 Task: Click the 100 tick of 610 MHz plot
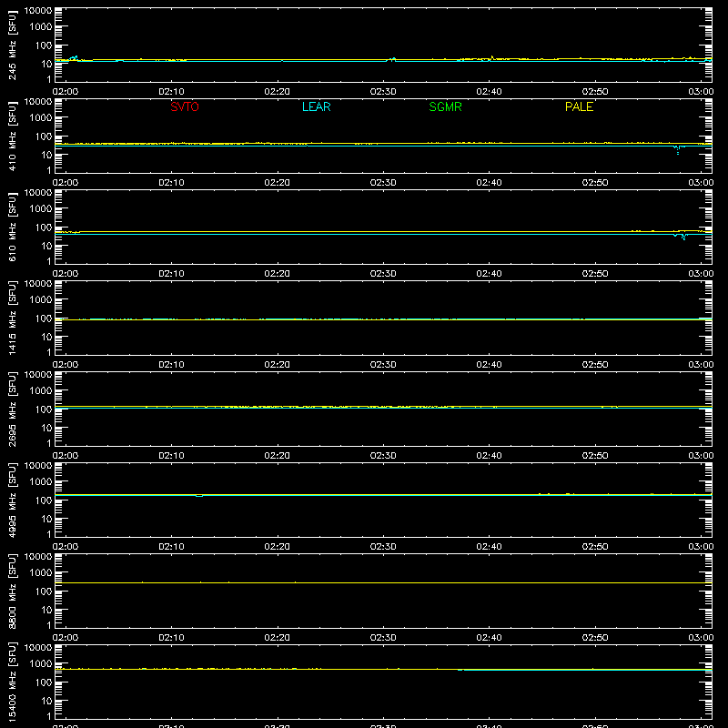[x=44, y=227]
